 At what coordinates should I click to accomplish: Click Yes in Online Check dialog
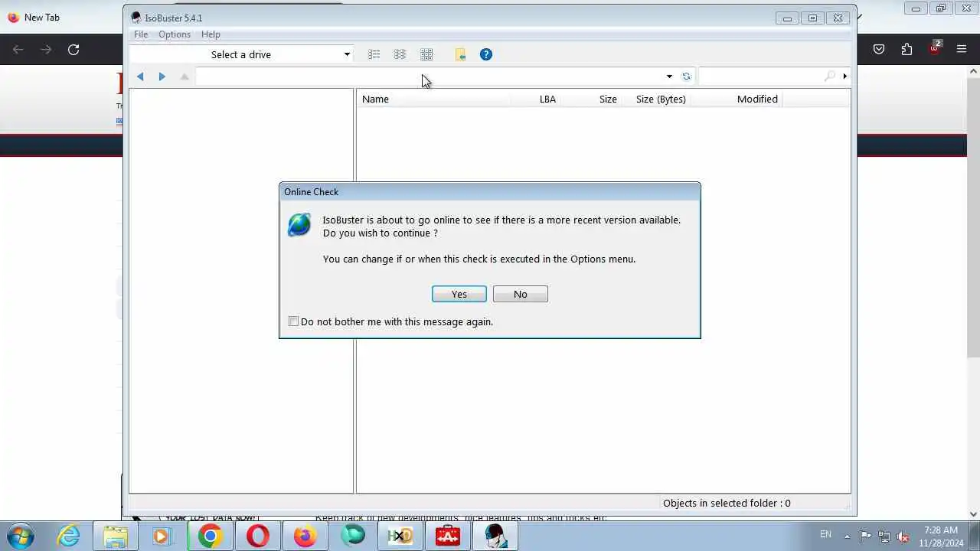(459, 294)
